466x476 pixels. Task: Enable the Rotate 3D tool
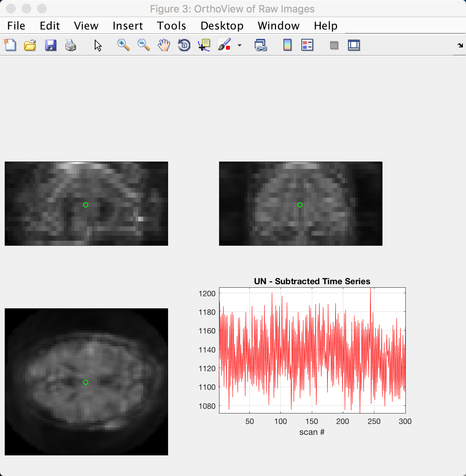point(184,45)
